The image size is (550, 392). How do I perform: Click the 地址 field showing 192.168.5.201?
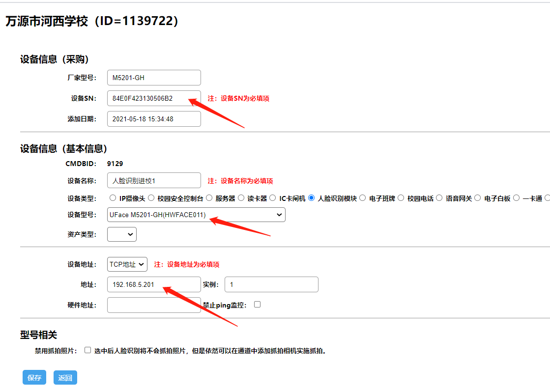click(154, 284)
